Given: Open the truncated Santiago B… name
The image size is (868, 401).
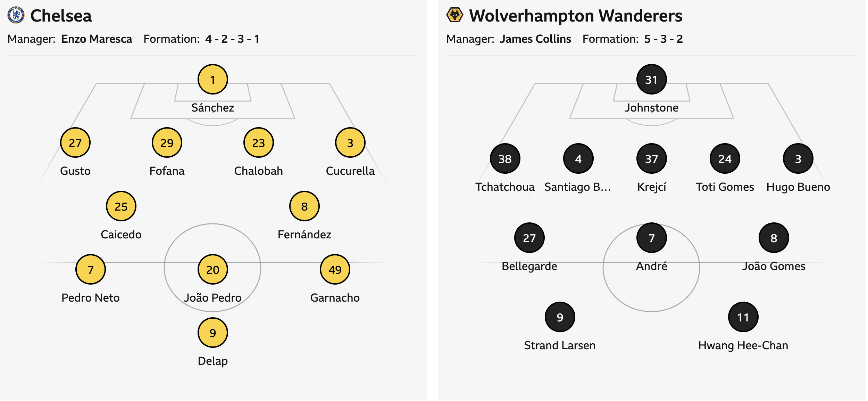Looking at the screenshot, I should [x=577, y=187].
